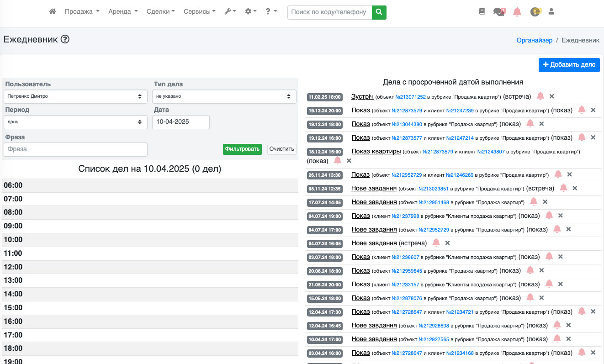This screenshot has width=604, height=364.
Task: Click the green search magnifier button
Action: (x=379, y=12)
